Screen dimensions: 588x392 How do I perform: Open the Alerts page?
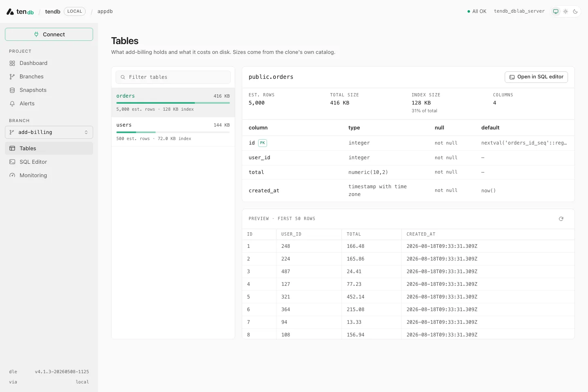[x=49, y=103]
